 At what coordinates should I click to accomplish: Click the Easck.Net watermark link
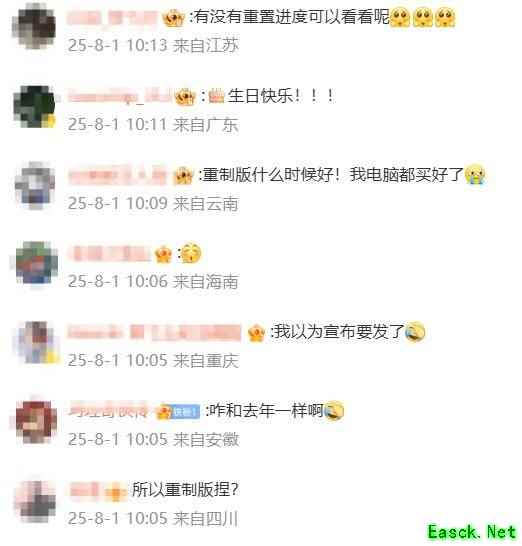pos(472,532)
